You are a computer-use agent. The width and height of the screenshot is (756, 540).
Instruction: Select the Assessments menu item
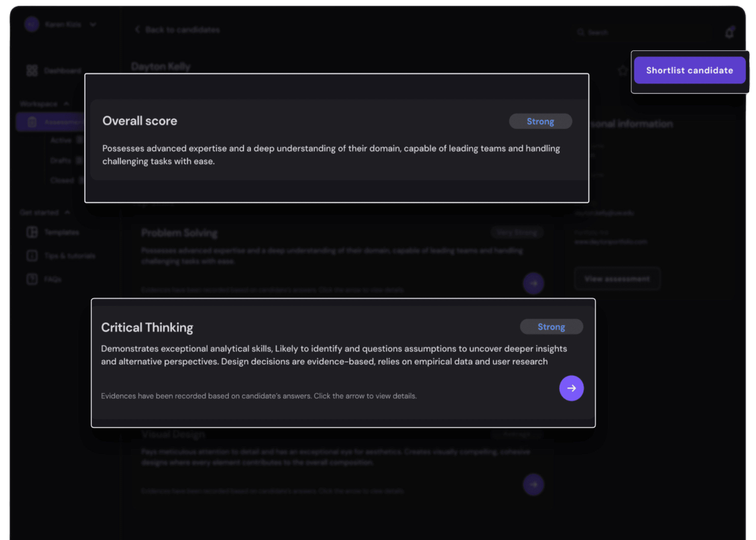coord(50,122)
